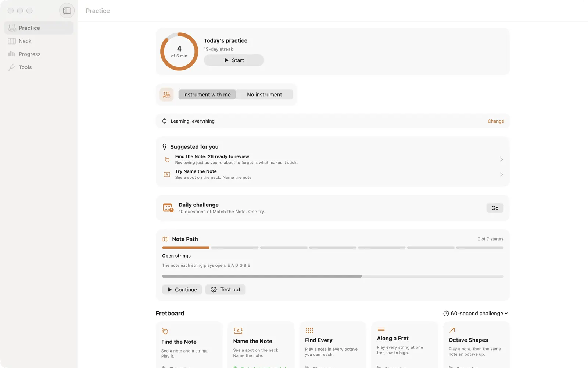Screen dimensions: 588x368
Task: Click the Name the Note card icon
Action: (238, 330)
